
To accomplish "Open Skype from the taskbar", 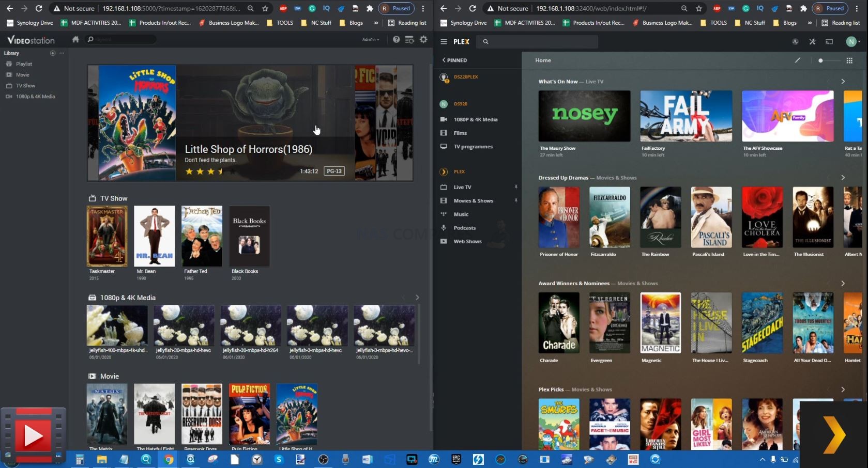I will pos(279,459).
